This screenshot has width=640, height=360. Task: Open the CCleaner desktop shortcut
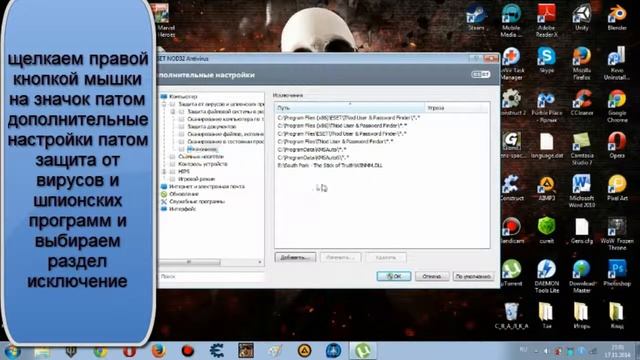(582, 102)
